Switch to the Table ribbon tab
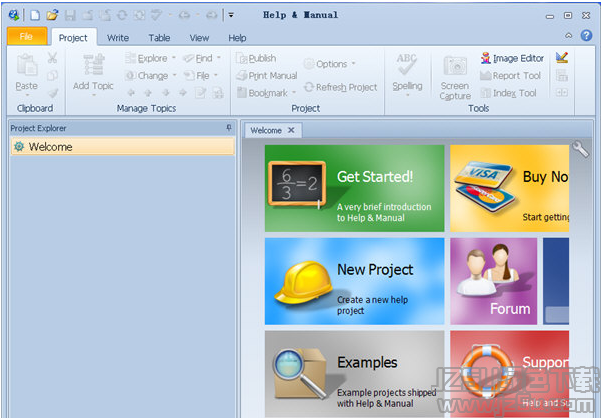The height and width of the screenshot is (418, 601). [159, 38]
